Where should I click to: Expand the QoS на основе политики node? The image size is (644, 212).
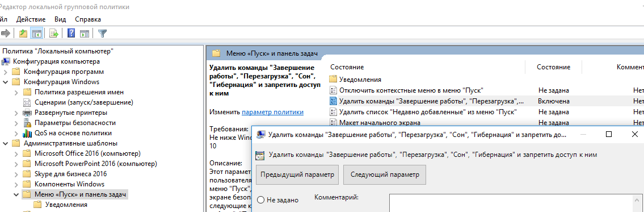coord(16,133)
